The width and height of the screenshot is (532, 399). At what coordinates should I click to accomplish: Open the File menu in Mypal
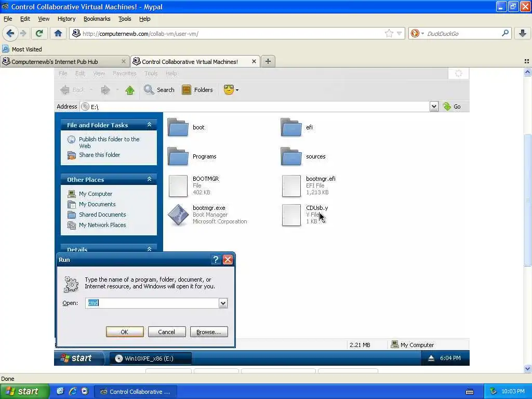coord(8,19)
